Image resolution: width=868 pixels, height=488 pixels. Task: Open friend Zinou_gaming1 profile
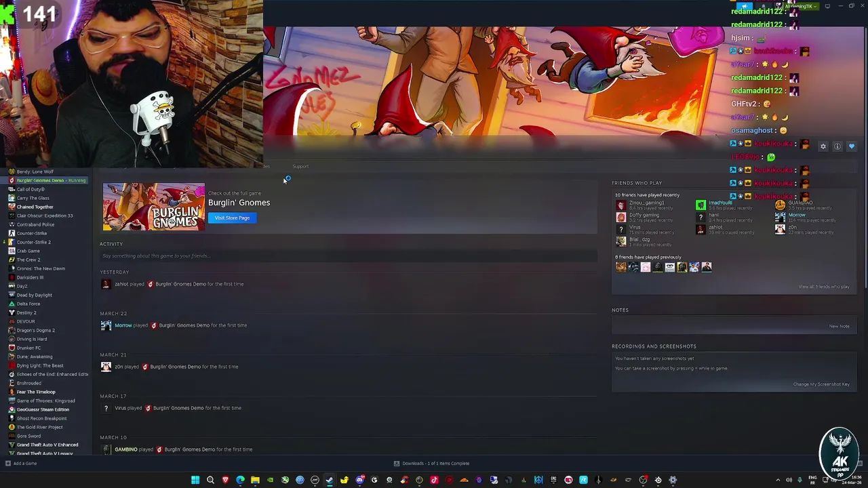point(646,203)
